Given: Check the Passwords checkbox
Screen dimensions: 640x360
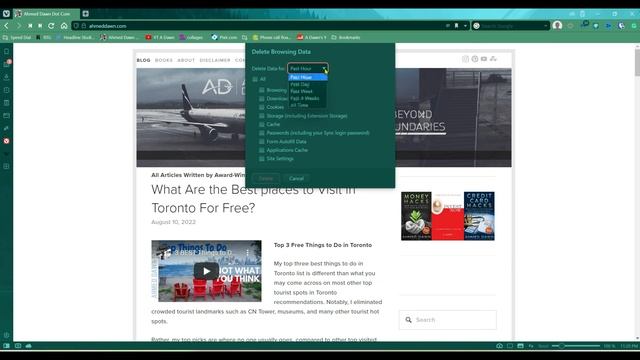Looking at the screenshot, I should pos(262,133).
